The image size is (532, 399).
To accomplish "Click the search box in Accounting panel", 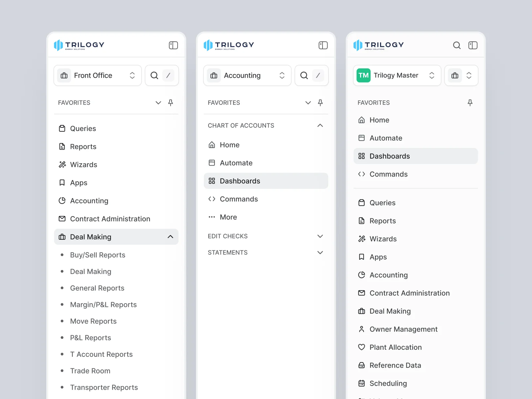I will pyautogui.click(x=312, y=75).
